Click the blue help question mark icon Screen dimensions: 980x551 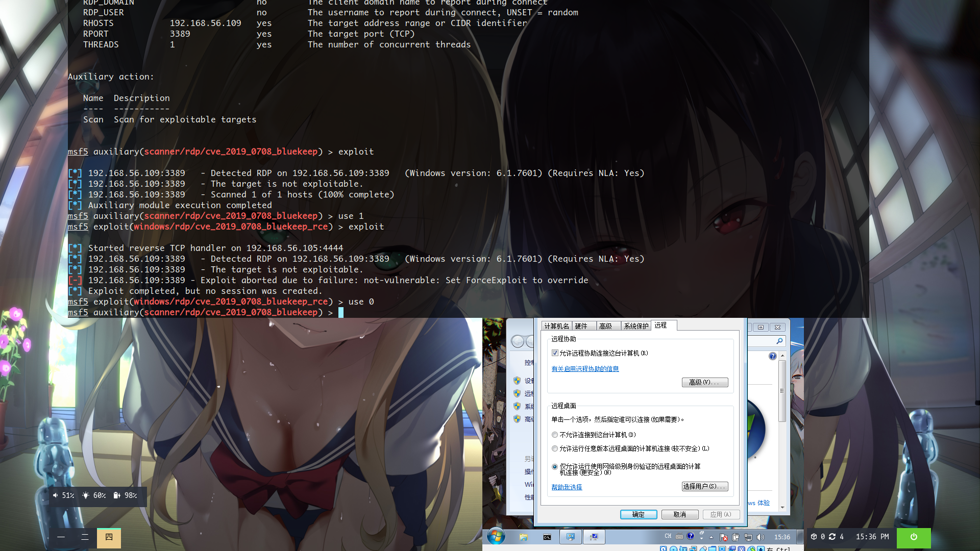pos(772,356)
